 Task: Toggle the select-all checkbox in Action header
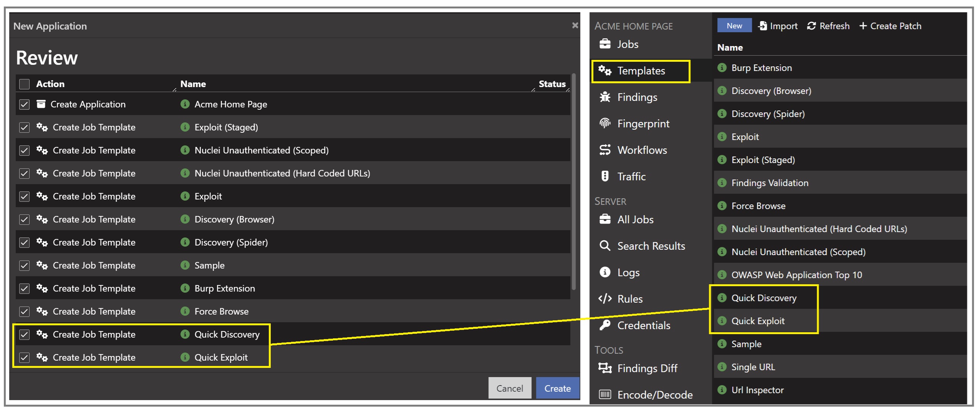click(25, 84)
